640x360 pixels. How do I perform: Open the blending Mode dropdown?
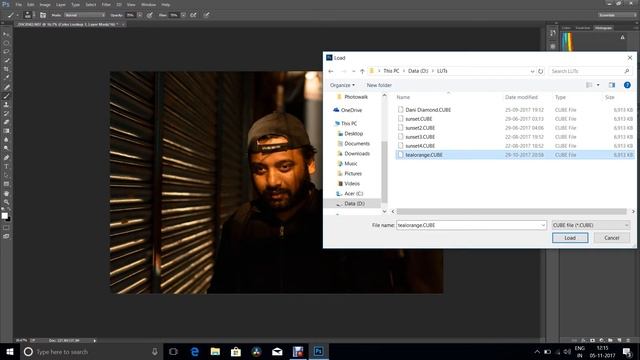[x=85, y=15]
